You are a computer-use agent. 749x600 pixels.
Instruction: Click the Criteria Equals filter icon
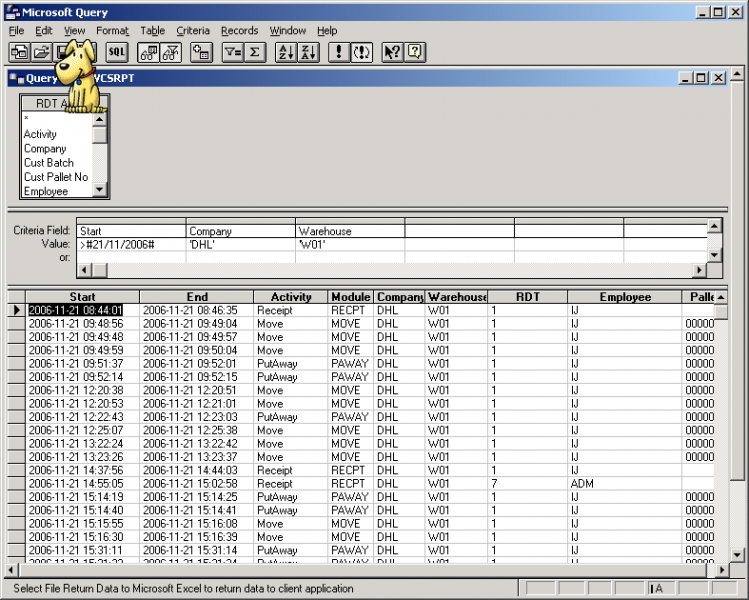[x=233, y=52]
